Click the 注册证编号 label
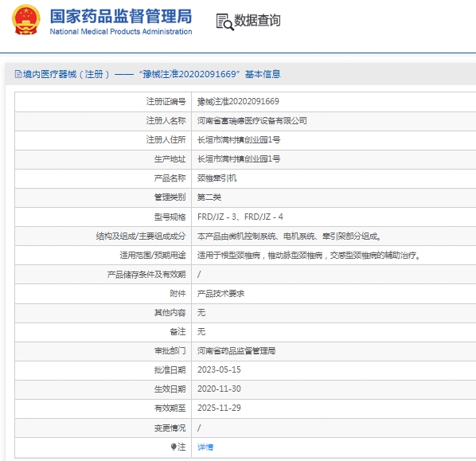The image size is (476, 461). point(166,101)
